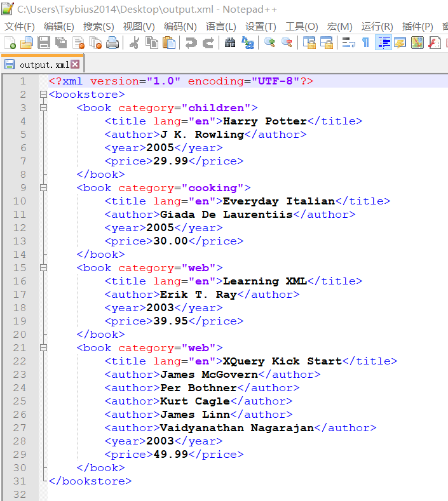
Task: Open Find with the binoculars icon
Action: 230,43
